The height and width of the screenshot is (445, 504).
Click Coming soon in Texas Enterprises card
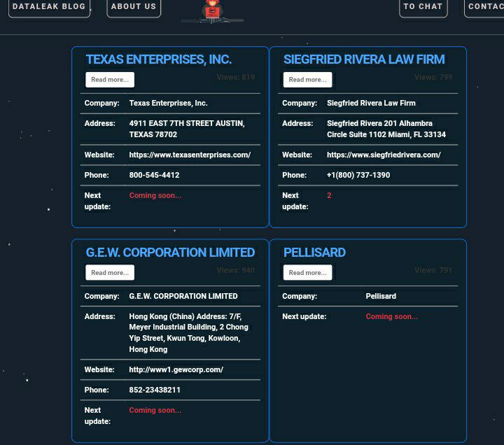(155, 195)
